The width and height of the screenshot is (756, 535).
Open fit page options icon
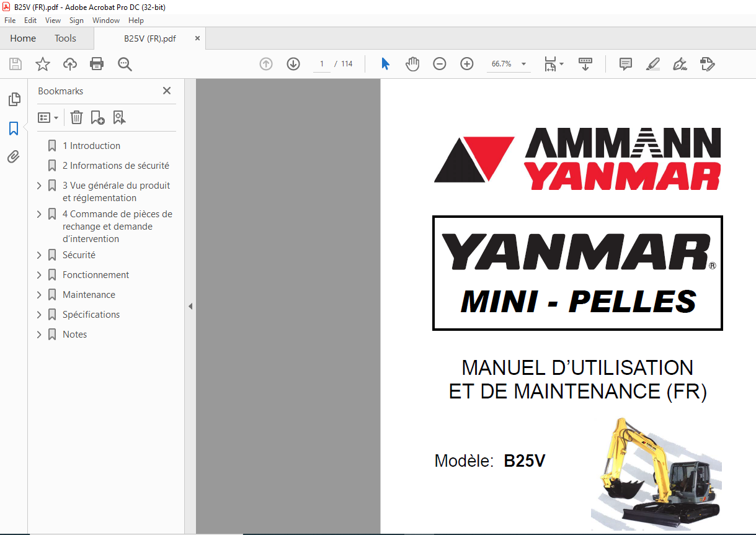pos(554,64)
